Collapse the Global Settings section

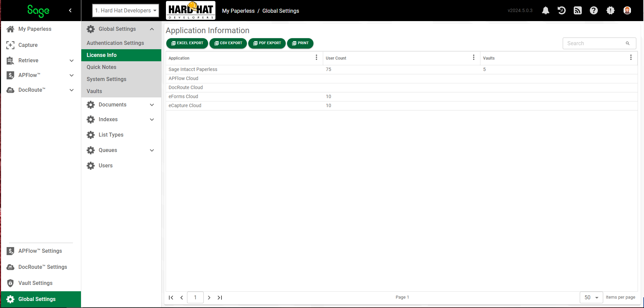pos(152,29)
